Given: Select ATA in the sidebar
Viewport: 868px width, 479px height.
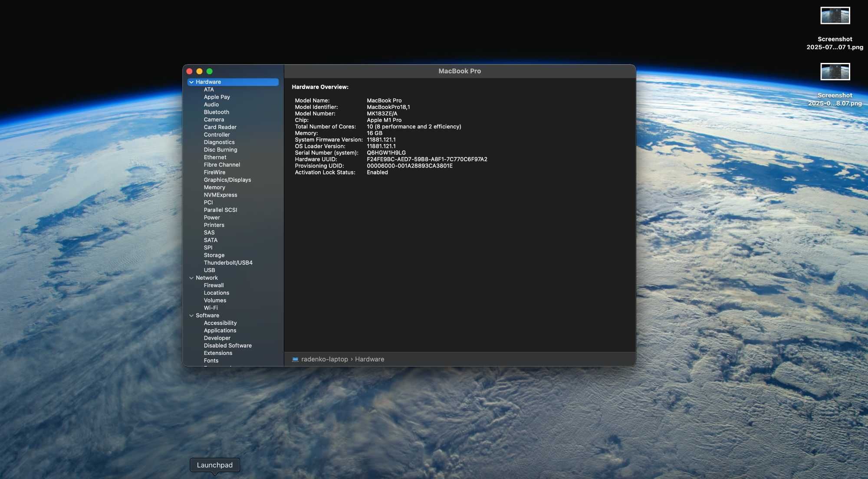Looking at the screenshot, I should (209, 90).
